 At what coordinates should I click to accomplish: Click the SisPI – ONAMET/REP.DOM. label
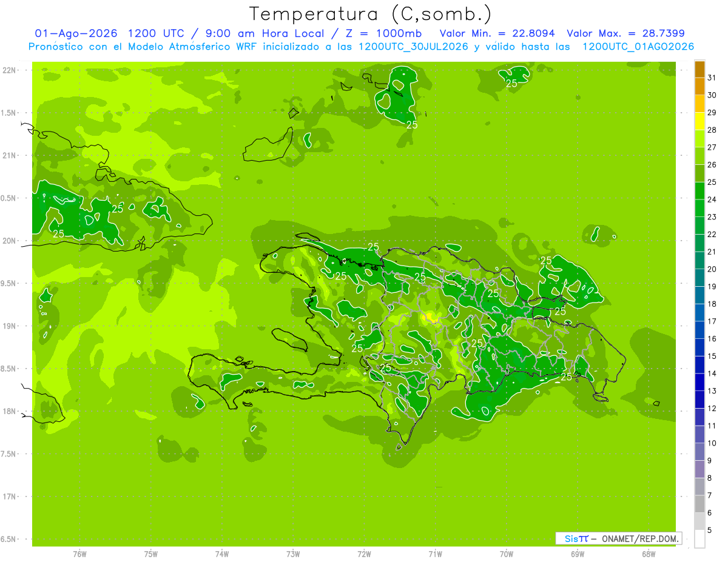pyautogui.click(x=619, y=538)
